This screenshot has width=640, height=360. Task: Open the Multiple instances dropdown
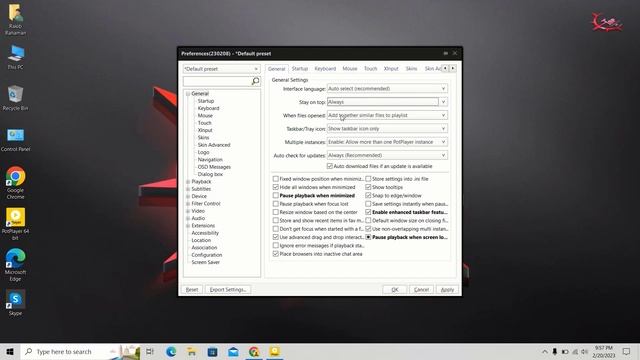387,142
